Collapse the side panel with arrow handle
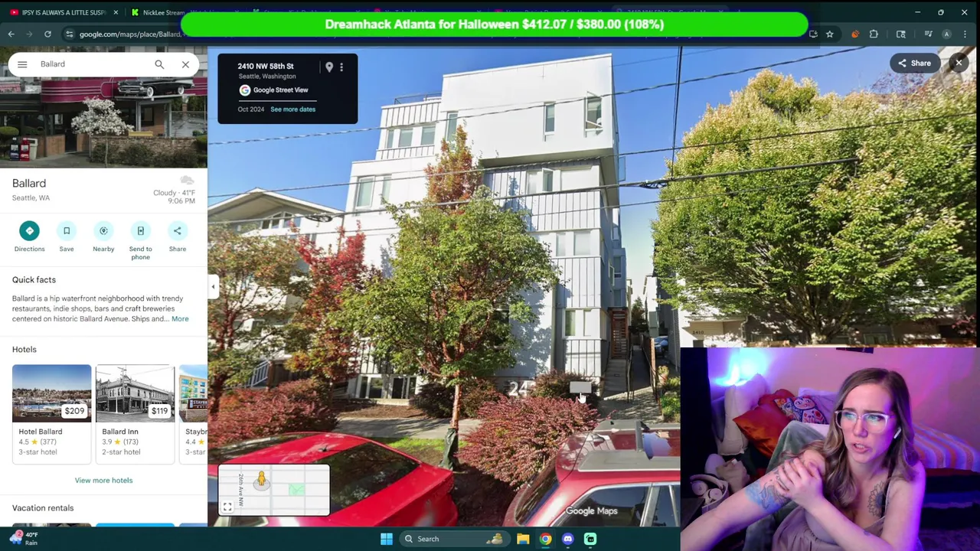Image resolution: width=980 pixels, height=551 pixels. [213, 287]
